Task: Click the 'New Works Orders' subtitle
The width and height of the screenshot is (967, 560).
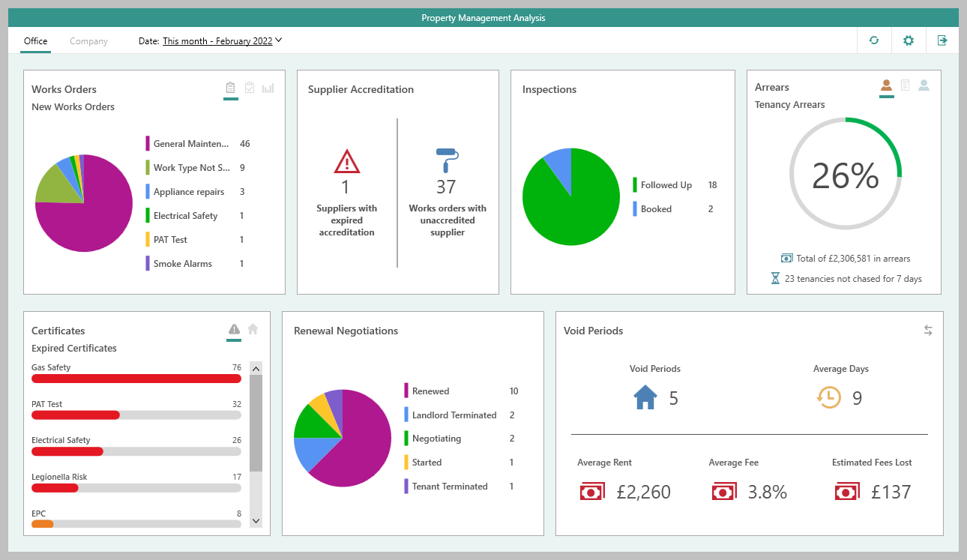Action: click(73, 107)
